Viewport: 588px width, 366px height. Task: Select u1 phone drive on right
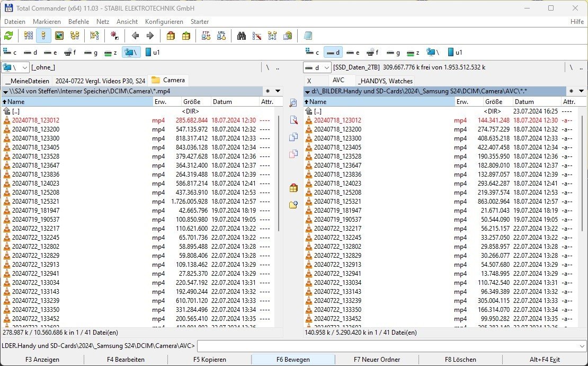coord(455,53)
